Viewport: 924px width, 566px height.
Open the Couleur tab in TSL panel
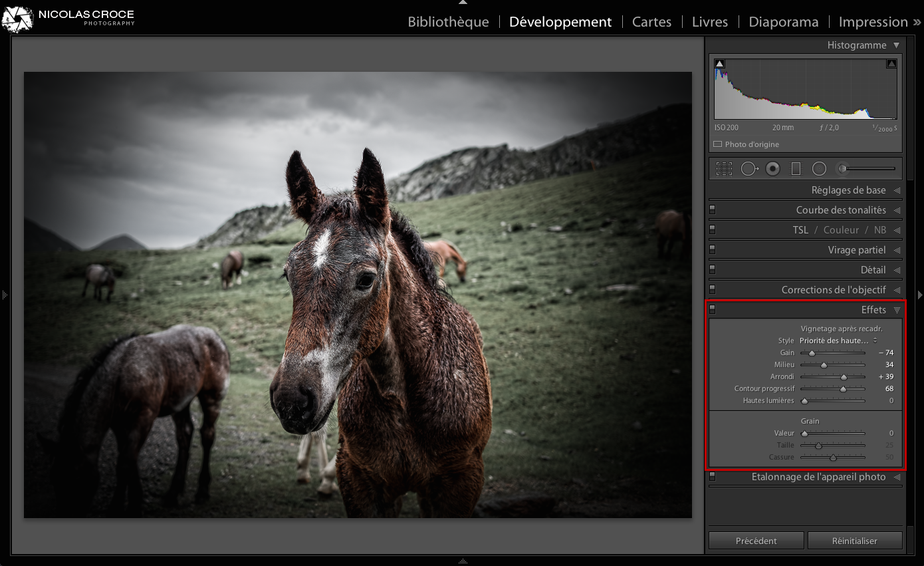[841, 229]
